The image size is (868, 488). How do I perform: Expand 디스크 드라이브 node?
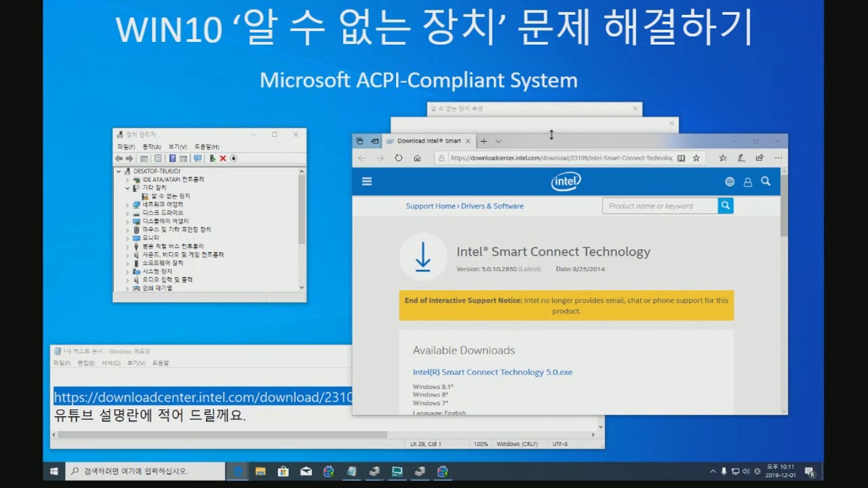click(x=127, y=213)
